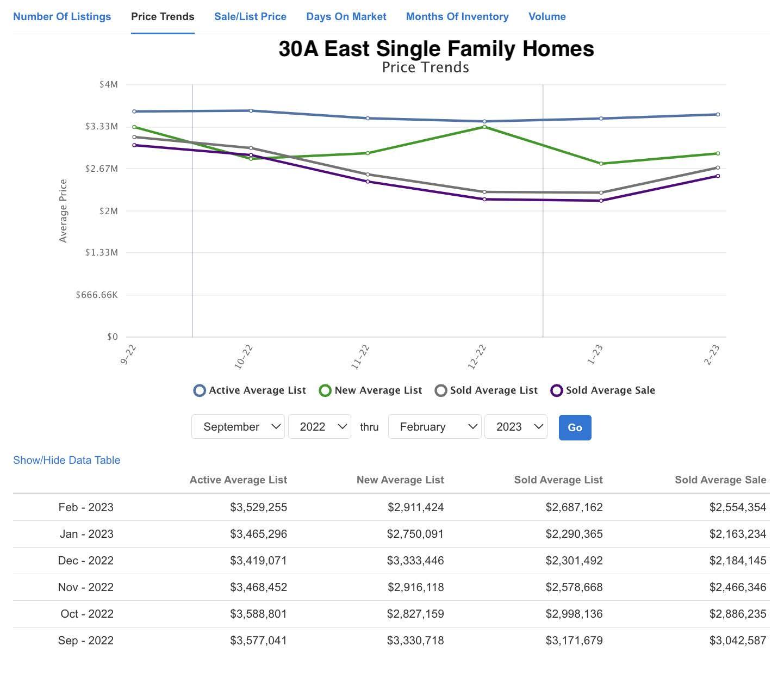This screenshot has width=784, height=696.
Task: Click Sold Average List point at 11-22
Action: point(368,175)
